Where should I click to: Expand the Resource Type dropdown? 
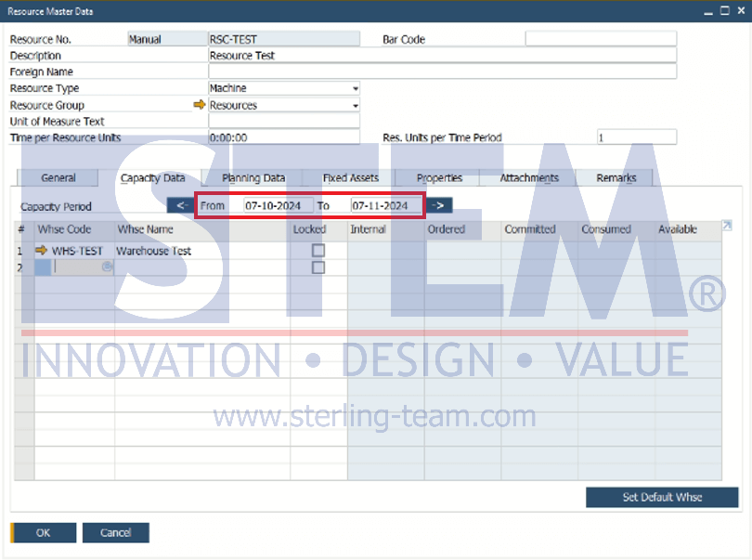[355, 89]
